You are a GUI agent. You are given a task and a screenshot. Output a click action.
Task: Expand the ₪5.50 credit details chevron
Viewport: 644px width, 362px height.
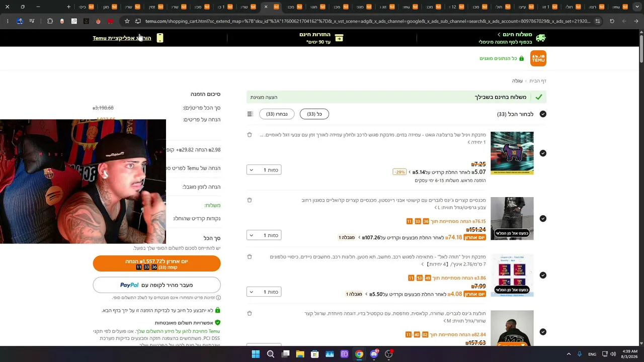click(x=366, y=294)
